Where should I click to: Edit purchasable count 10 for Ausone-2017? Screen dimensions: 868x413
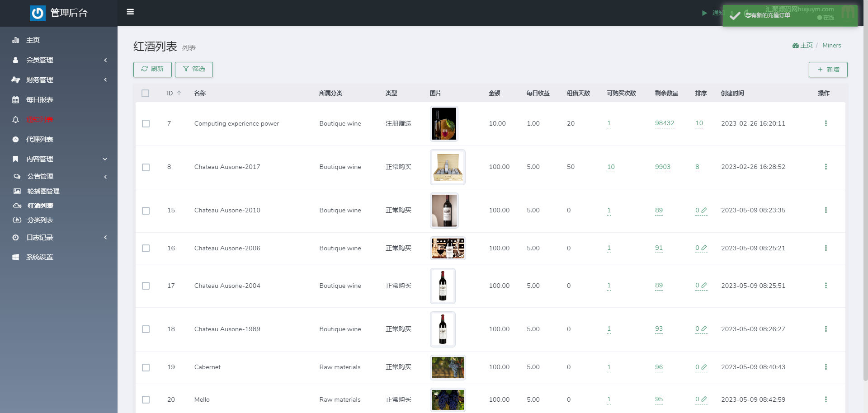pos(611,167)
